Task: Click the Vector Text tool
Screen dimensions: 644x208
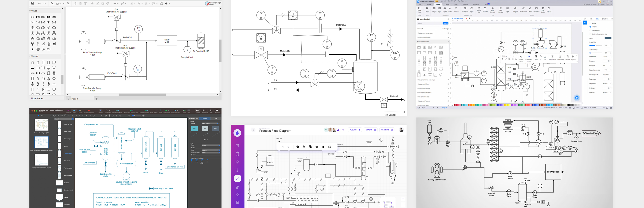Action: [x=479, y=10]
